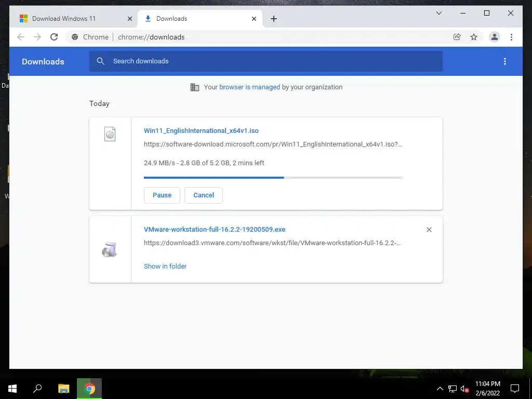Open a new tab with plus button
Image resolution: width=532 pixels, height=399 pixels.
(274, 19)
